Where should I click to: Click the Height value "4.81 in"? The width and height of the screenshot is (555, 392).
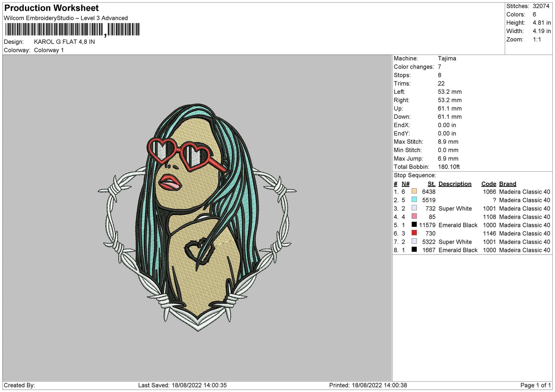(x=542, y=23)
